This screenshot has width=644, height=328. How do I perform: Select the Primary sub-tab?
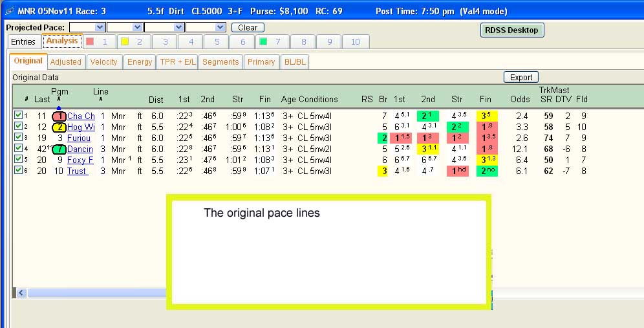tap(261, 62)
